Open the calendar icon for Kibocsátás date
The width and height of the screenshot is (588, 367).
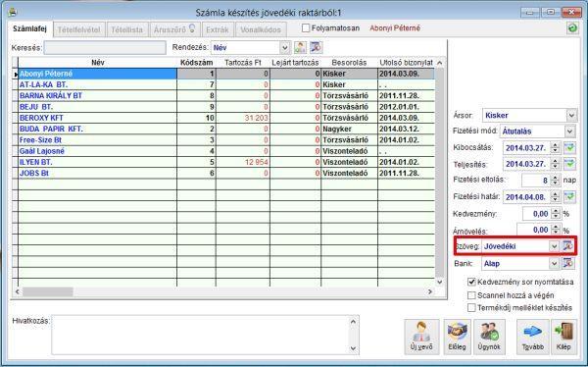(570, 147)
